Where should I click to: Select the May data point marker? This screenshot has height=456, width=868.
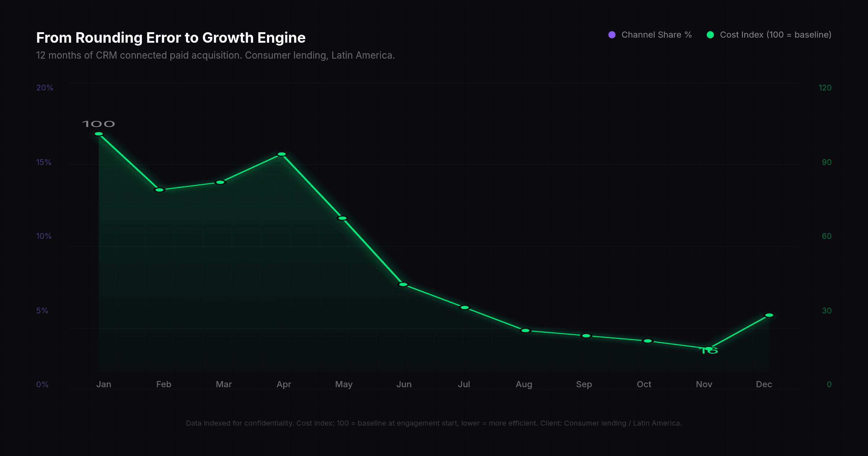pyautogui.click(x=342, y=218)
